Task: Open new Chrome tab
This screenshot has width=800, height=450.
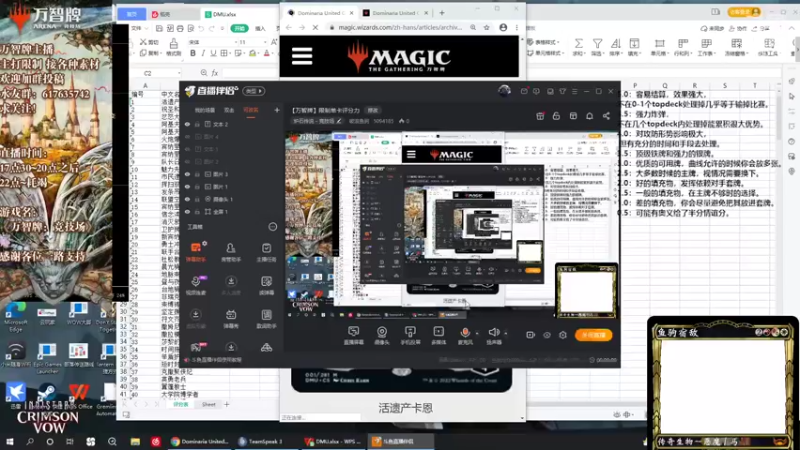Action: [x=442, y=13]
